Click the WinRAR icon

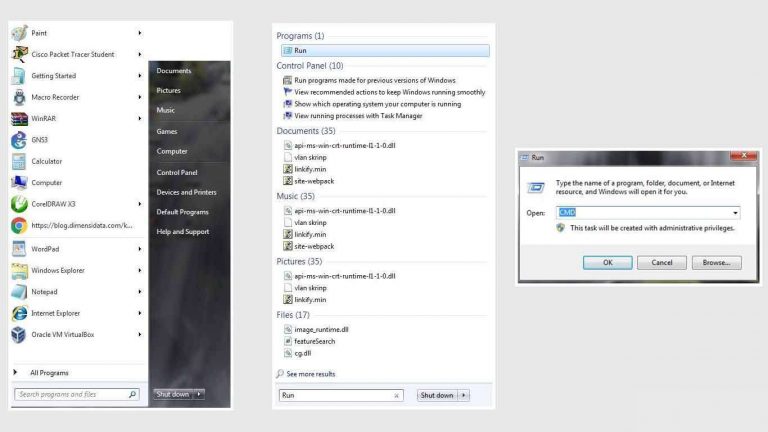coord(19,118)
